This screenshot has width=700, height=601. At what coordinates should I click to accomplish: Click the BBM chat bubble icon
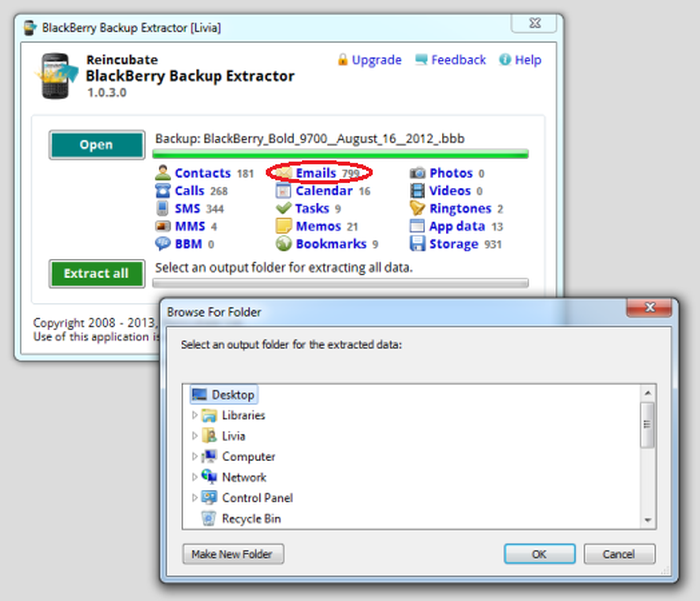coord(163,244)
